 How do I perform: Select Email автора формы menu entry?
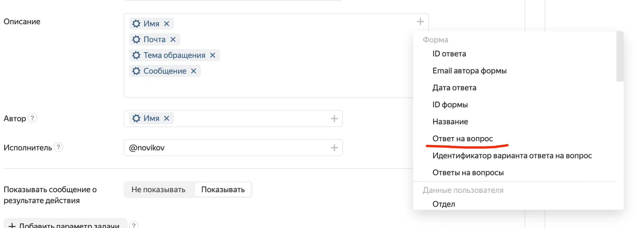(469, 71)
